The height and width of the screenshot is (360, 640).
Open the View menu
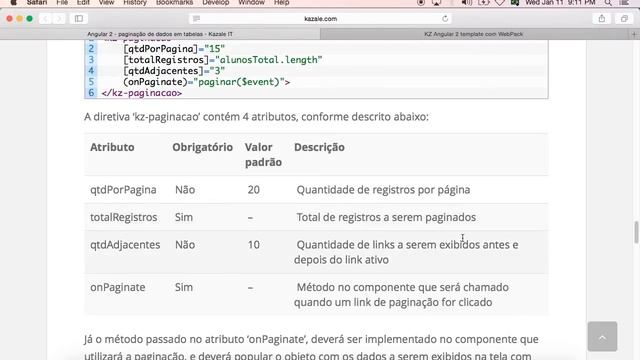[106, 2]
